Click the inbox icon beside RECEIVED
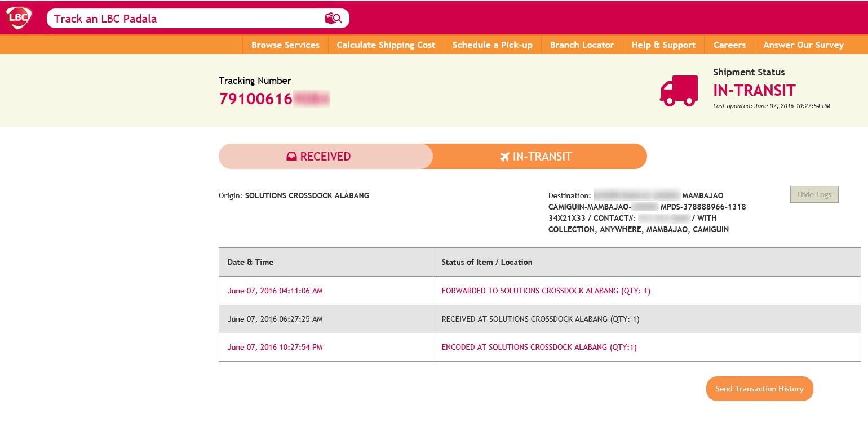 [x=291, y=157]
